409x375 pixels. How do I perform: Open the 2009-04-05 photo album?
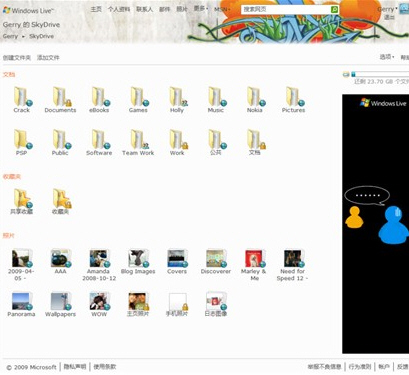click(x=21, y=265)
